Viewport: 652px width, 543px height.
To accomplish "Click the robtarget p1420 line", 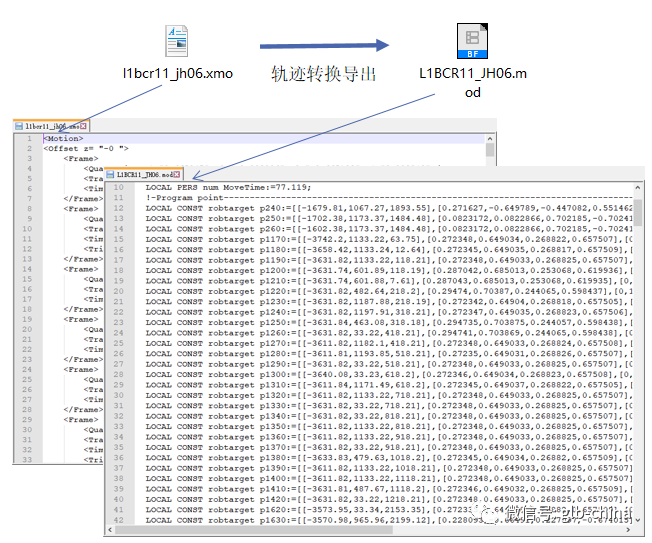I will (389, 499).
